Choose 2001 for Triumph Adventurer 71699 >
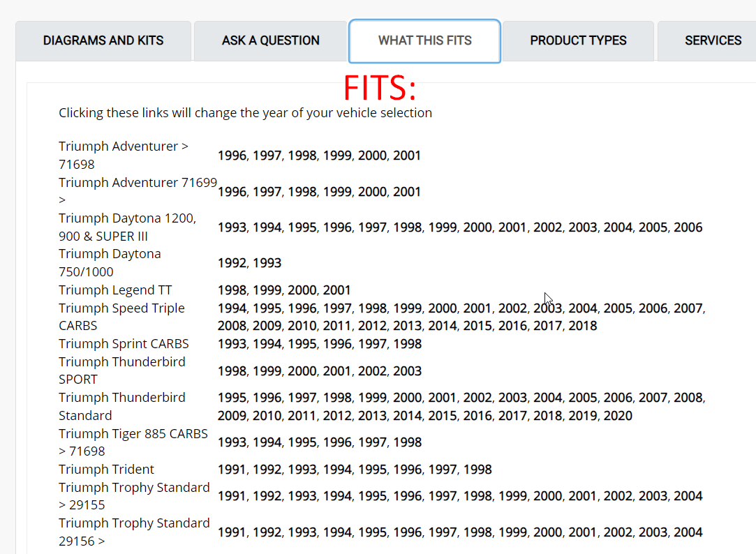The height and width of the screenshot is (554, 756). (x=407, y=192)
